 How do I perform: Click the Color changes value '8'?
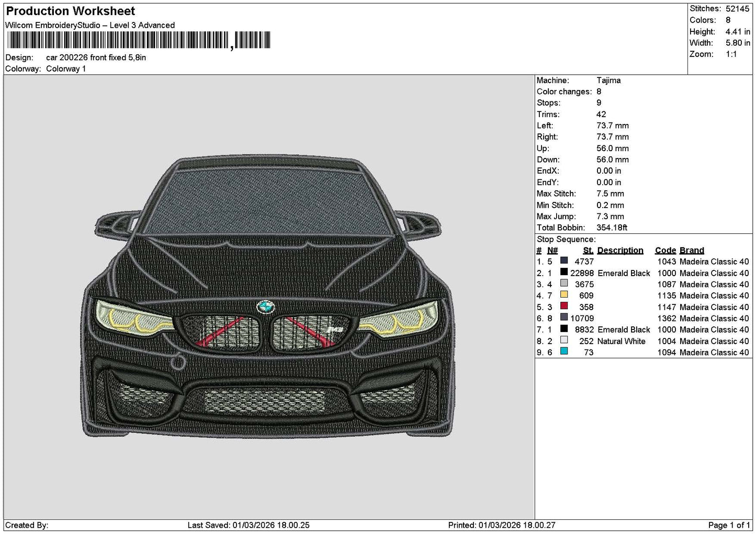pos(599,92)
